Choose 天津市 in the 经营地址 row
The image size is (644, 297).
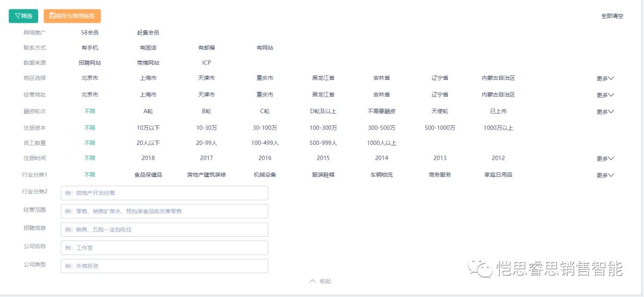click(206, 94)
